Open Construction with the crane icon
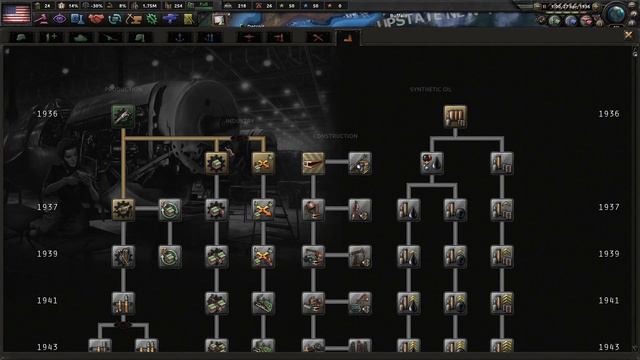This screenshot has width=640, height=360. pos(133,19)
